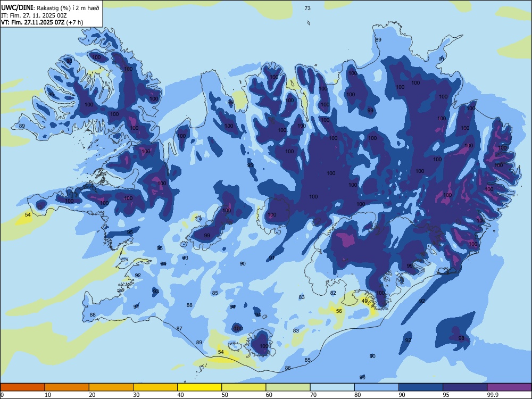The width and height of the screenshot is (532, 399).
Task: Click the legend label "10"
Action: tap(48, 395)
